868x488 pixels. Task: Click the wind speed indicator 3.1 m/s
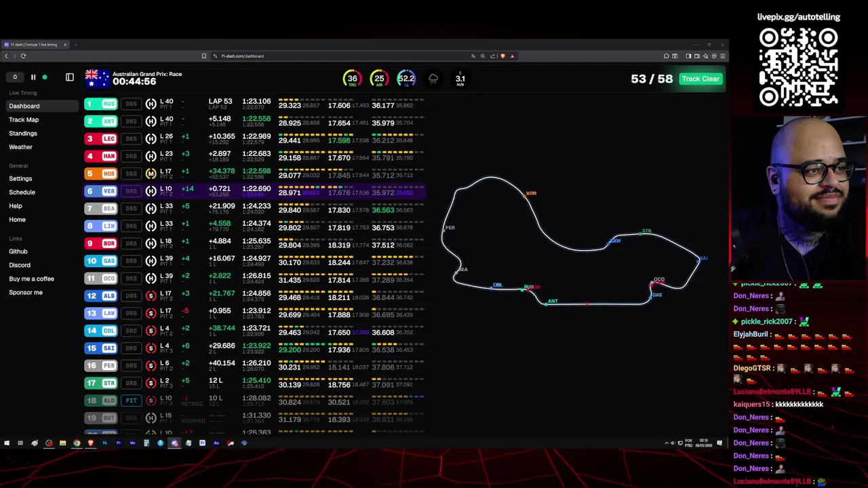click(460, 79)
